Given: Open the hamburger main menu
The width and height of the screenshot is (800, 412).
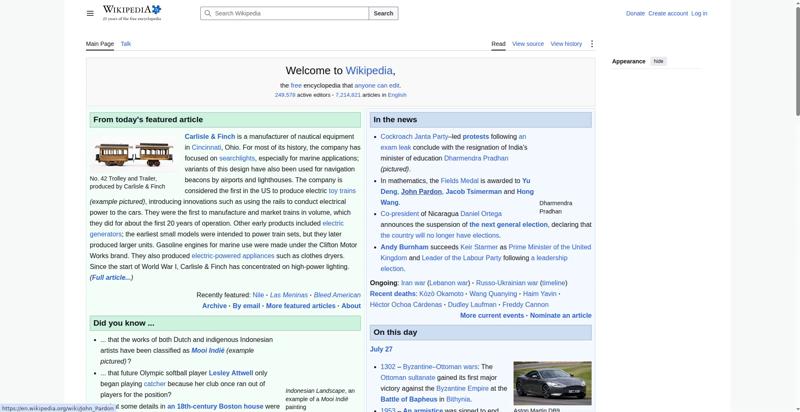Looking at the screenshot, I should click(x=90, y=13).
